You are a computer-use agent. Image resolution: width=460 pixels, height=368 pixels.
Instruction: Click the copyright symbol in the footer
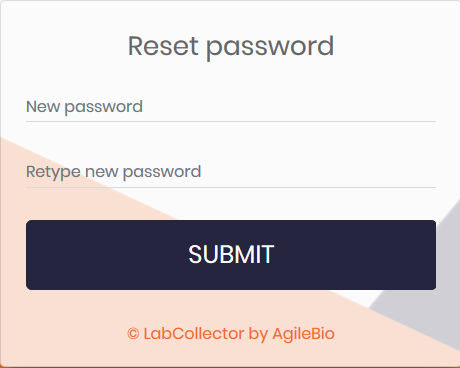tap(133, 334)
